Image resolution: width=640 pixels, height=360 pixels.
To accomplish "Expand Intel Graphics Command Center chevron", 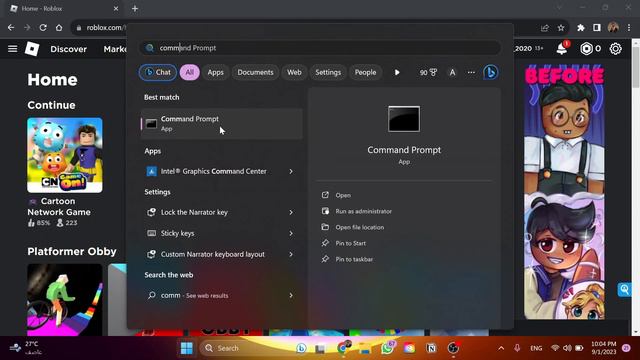I will [291, 171].
